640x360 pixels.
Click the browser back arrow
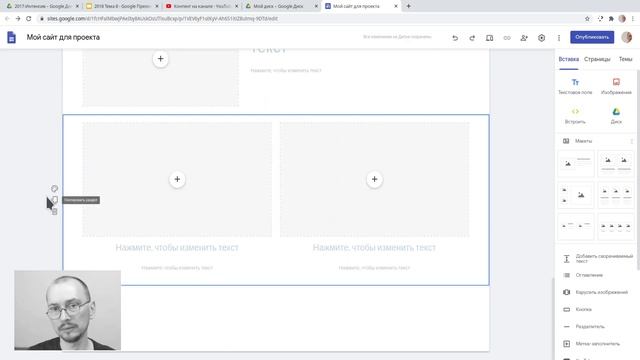7,18
